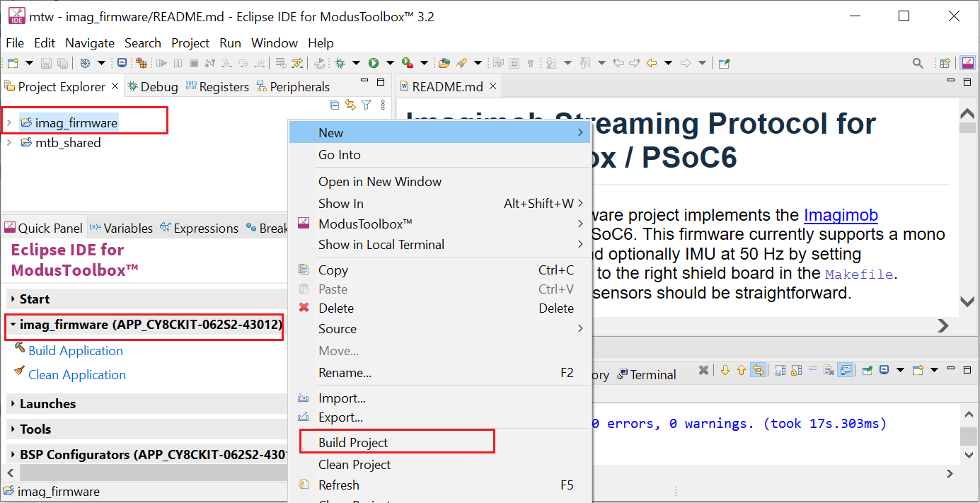The height and width of the screenshot is (503, 980).
Task: Open the Back history dropdown arrow
Action: click(667, 63)
